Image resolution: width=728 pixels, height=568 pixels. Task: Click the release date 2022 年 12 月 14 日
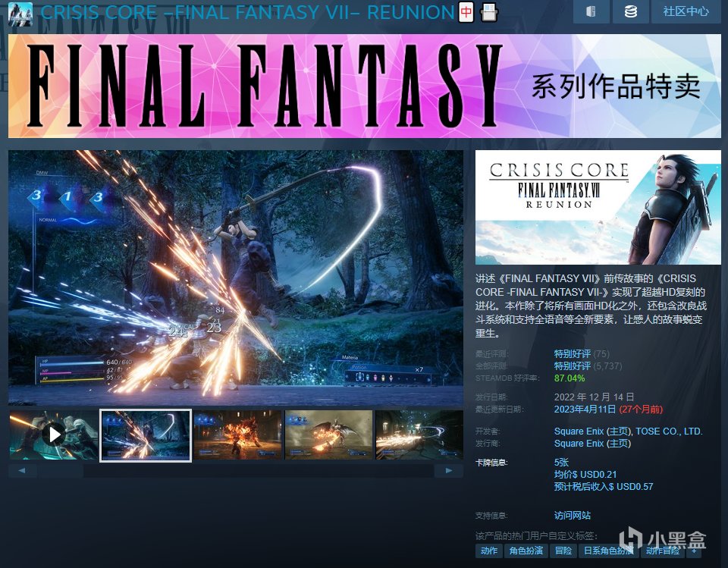[594, 397]
